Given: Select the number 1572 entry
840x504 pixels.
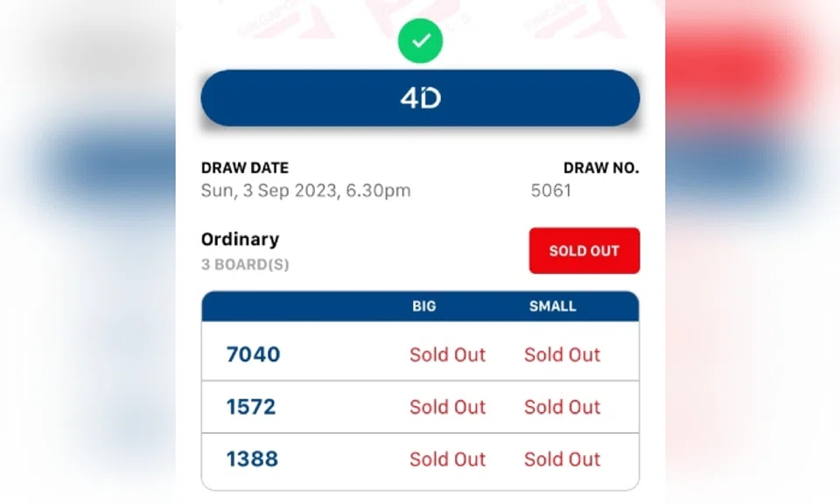Looking at the screenshot, I should (x=250, y=407).
